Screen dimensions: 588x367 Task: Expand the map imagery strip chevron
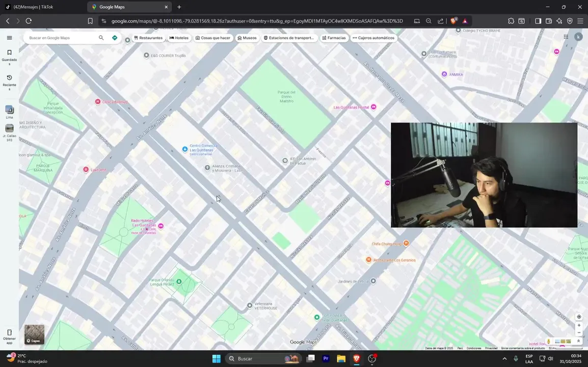578,341
